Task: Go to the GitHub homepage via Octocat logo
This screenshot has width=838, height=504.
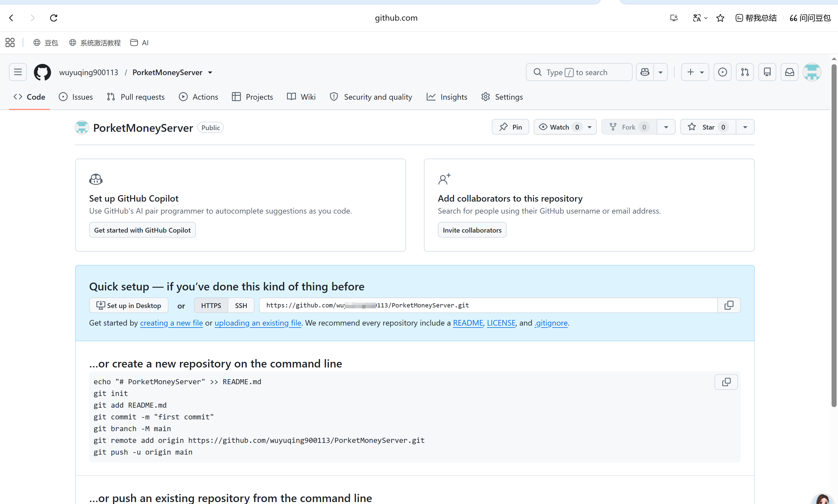Action: 42,72
